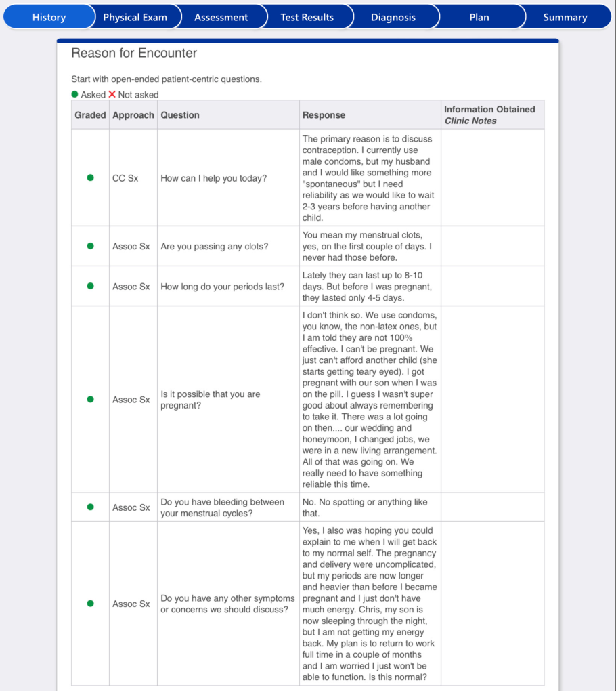Click green dot beside period duration question
Image resolution: width=616 pixels, height=691 pixels.
tap(90, 286)
